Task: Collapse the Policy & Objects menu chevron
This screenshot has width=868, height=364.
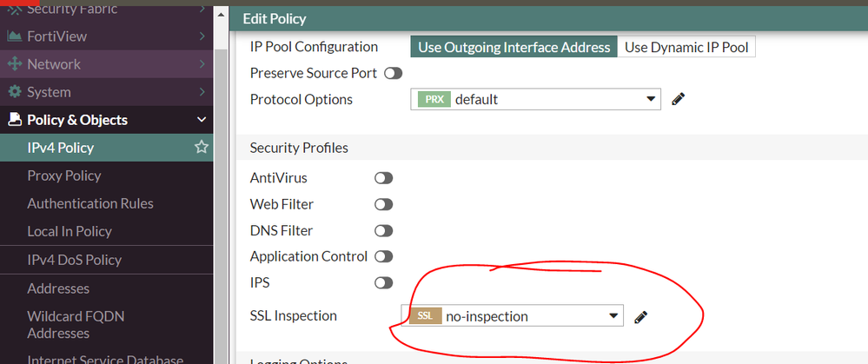Action: (202, 120)
